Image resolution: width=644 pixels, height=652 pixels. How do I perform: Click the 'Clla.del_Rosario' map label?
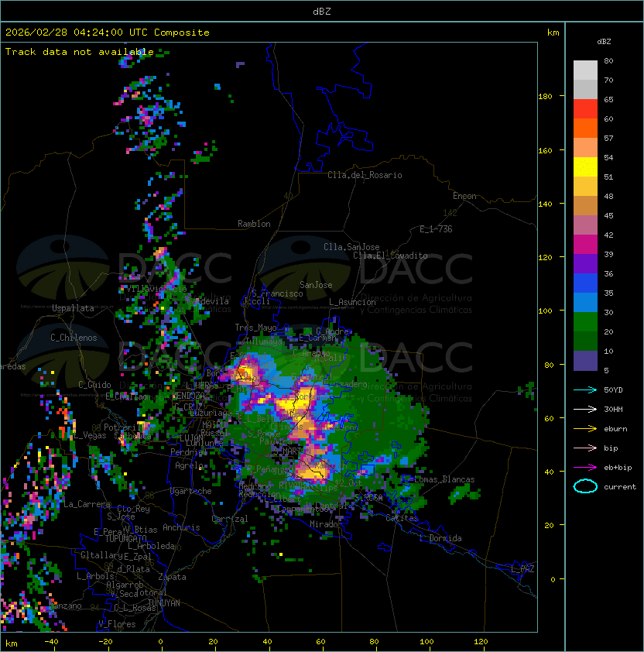click(x=365, y=175)
